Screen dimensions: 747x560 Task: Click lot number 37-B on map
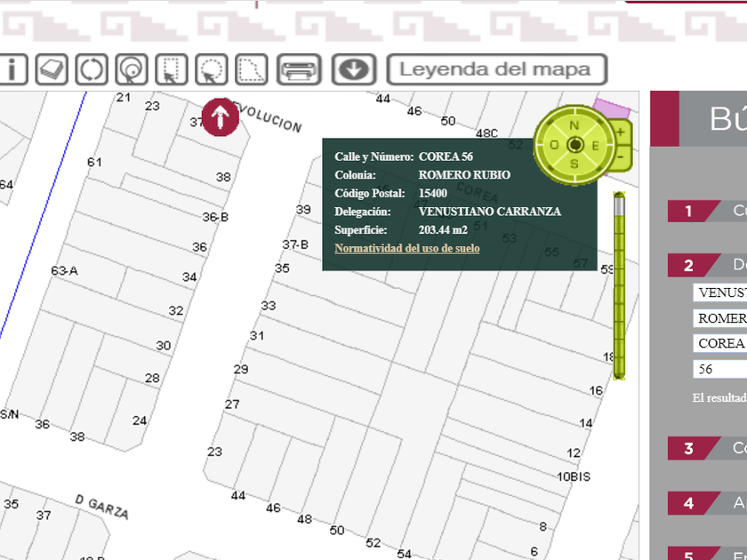(295, 244)
